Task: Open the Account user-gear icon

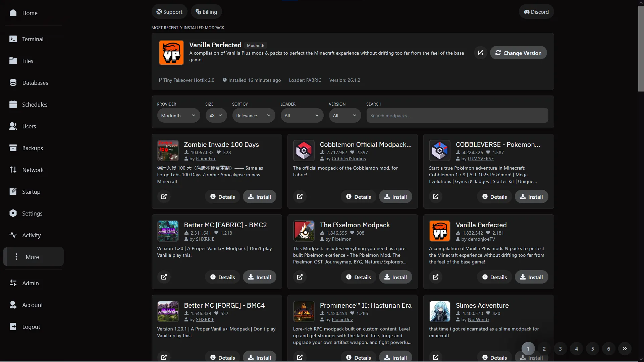Action: tap(13, 305)
